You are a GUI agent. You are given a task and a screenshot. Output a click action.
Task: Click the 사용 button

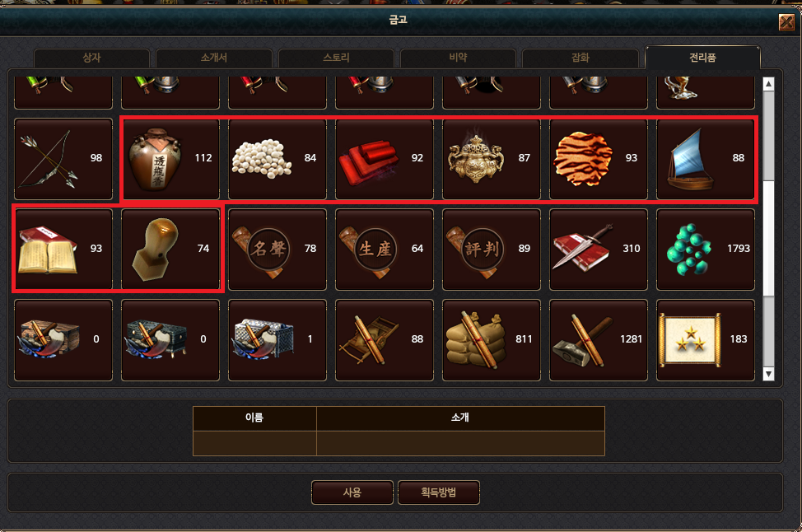352,492
